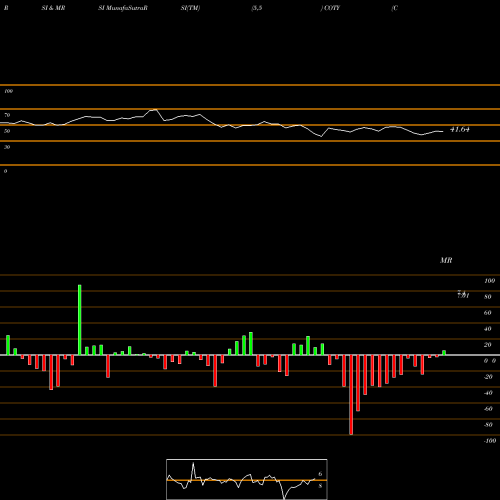
Task: Click the final green bar of the MR histogram
Action: [444, 353]
